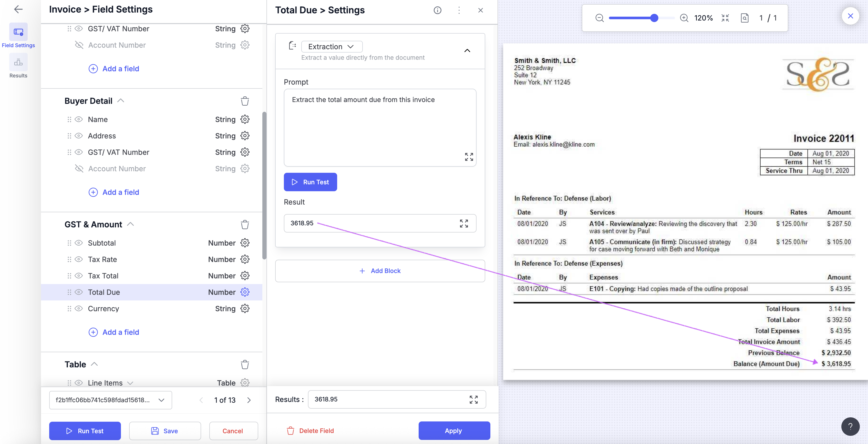Screen dimensions: 868x444
Task: Click the page search icon in preview toolbar
Action: click(x=745, y=18)
